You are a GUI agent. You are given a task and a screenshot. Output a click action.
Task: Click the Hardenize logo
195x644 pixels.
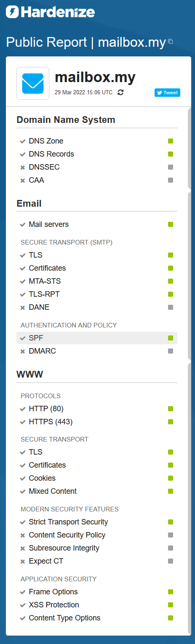[51, 12]
